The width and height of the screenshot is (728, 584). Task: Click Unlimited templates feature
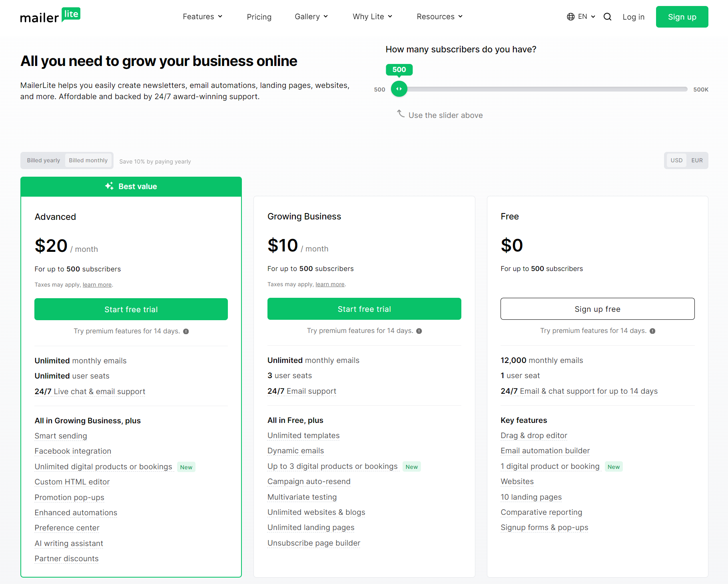pos(303,436)
